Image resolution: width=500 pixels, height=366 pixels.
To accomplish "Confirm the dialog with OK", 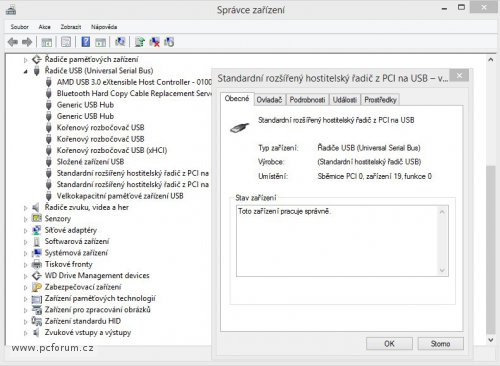I will 389,344.
